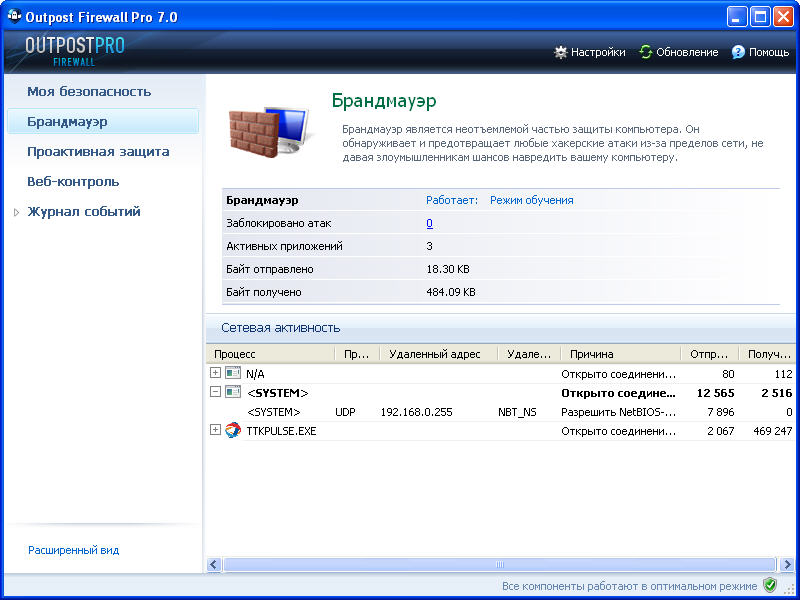This screenshot has height=600, width=800.
Task: Click the Обновление text label in header
Action: pos(687,52)
